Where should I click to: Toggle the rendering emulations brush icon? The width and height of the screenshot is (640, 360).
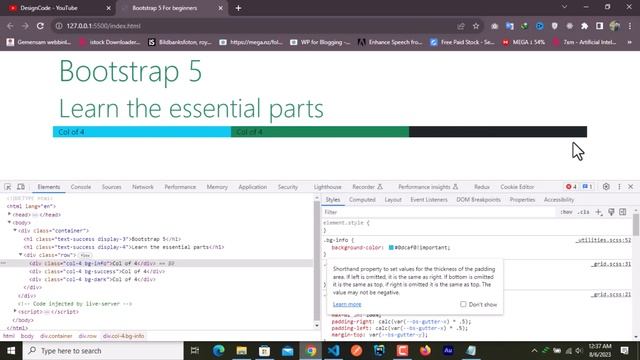pyautogui.click(x=611, y=212)
